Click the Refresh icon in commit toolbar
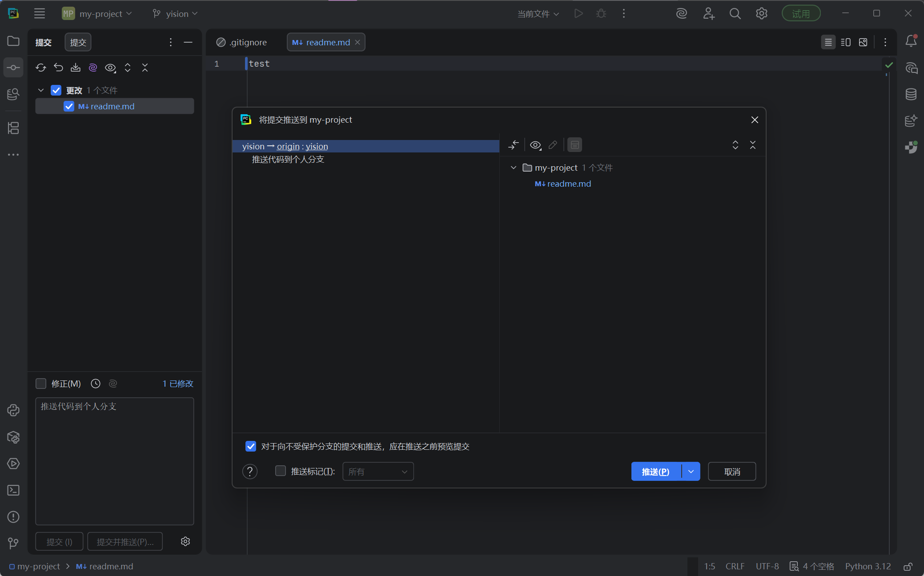This screenshot has height=576, width=924. point(41,68)
